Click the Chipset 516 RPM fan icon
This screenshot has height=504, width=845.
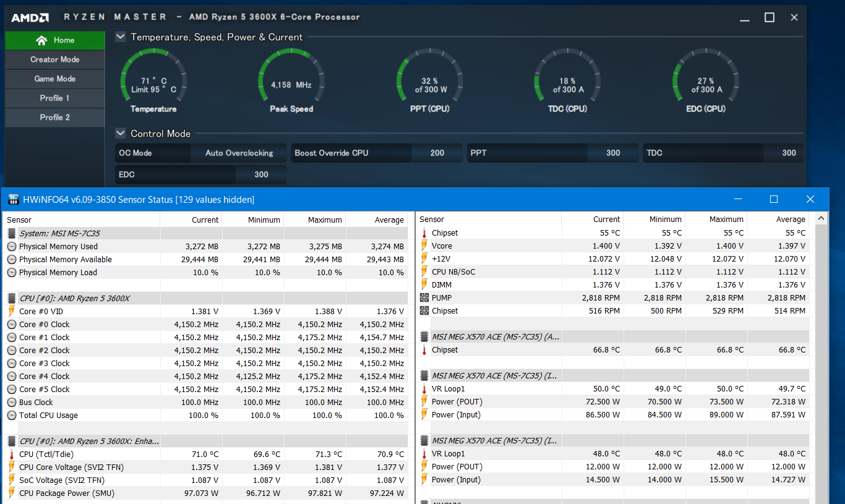pyautogui.click(x=424, y=310)
